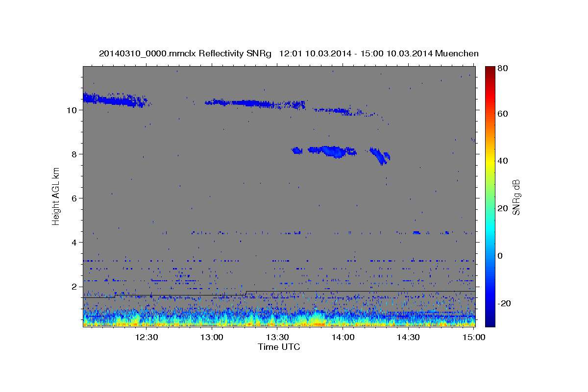
Task: Select the 'Time UTC' axis label
Action: (x=279, y=347)
